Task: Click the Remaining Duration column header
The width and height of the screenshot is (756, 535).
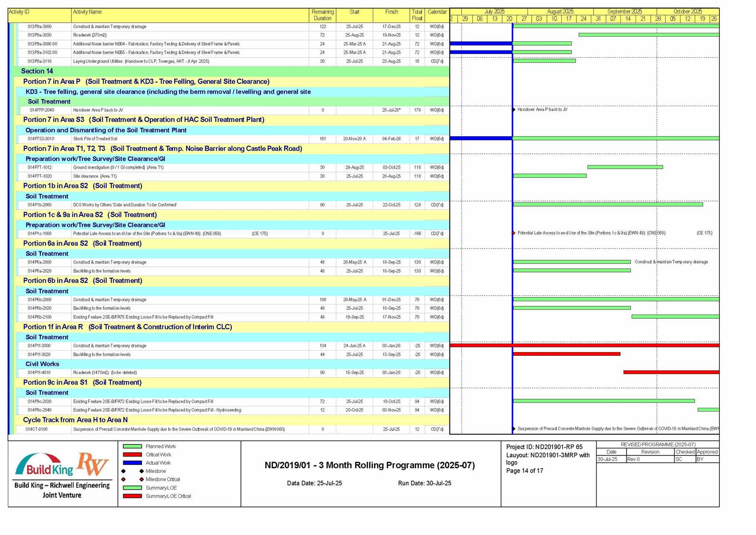Action: 323,15
